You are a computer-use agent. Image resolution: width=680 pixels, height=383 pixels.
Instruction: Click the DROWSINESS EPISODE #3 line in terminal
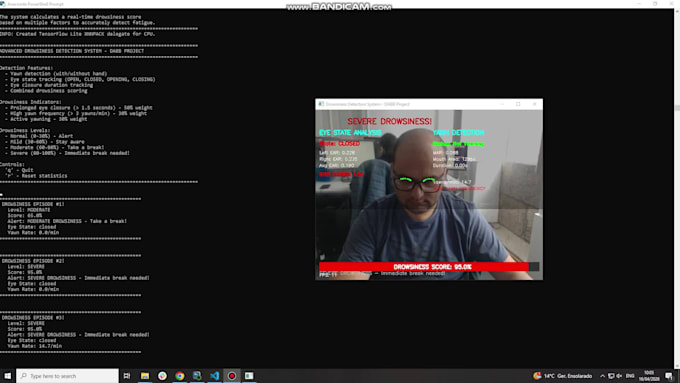click(33, 318)
